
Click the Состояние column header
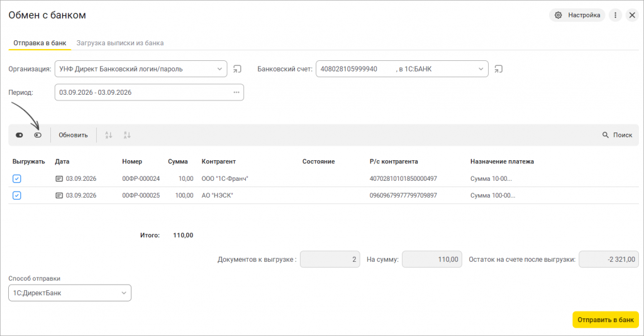tap(318, 161)
